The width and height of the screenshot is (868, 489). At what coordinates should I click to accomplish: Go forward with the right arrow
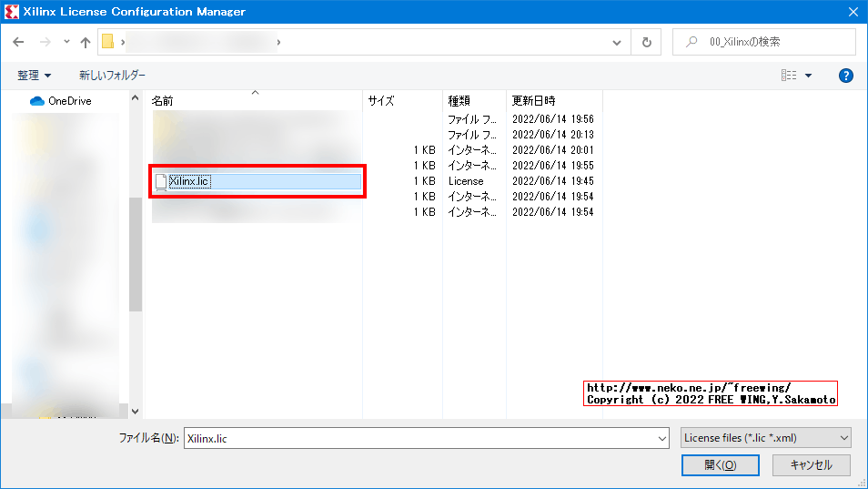[45, 42]
